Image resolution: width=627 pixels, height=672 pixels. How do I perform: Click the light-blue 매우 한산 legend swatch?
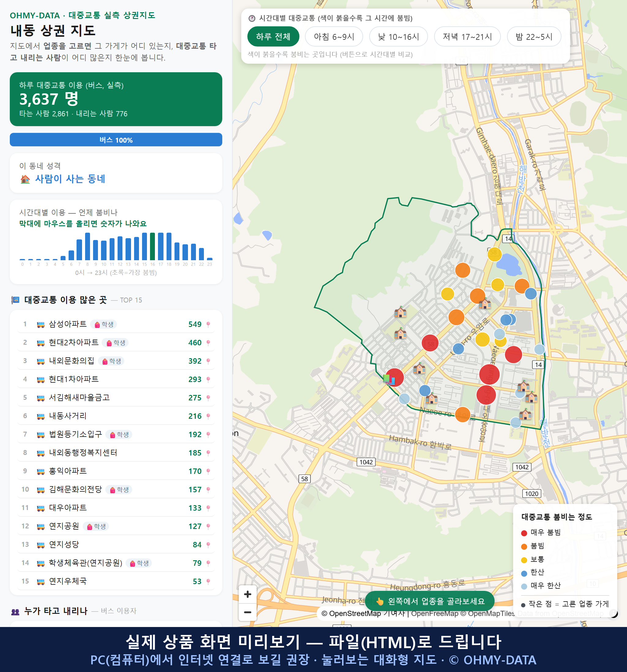tap(524, 587)
